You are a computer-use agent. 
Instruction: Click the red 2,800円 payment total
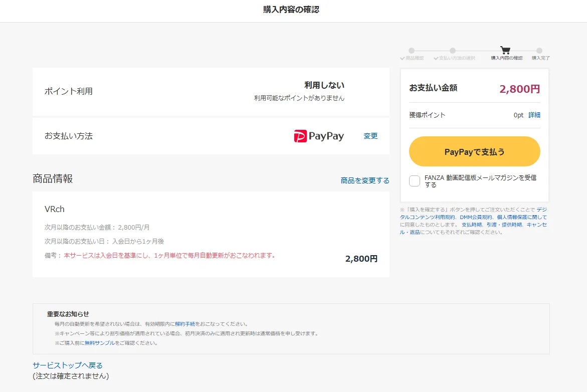pyautogui.click(x=520, y=89)
